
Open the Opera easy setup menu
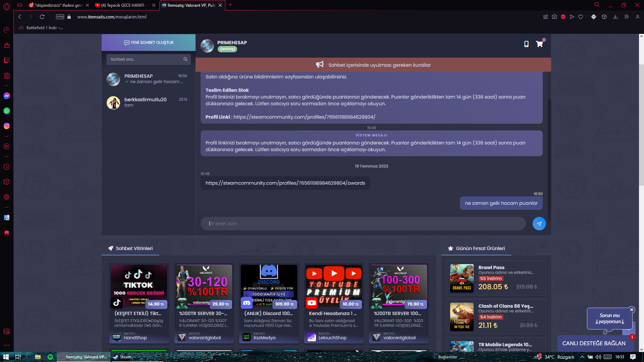tap(626, 17)
